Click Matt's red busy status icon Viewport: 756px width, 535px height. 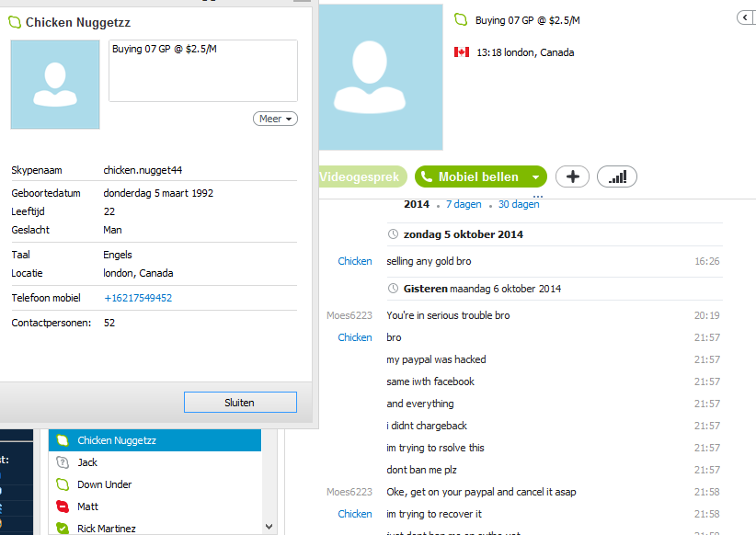coord(63,507)
